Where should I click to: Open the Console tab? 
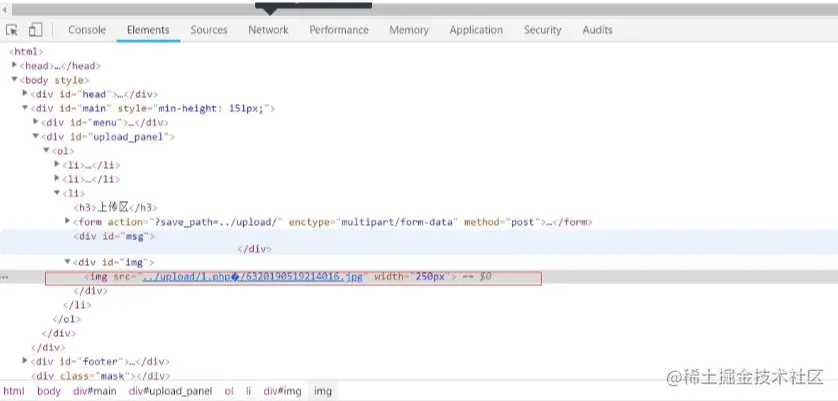[x=87, y=30]
